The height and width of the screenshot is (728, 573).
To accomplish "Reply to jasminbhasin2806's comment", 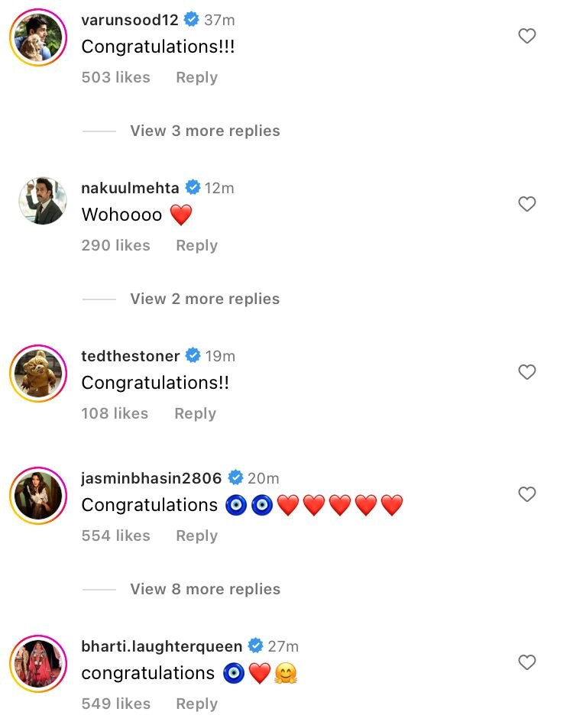I will pos(196,535).
